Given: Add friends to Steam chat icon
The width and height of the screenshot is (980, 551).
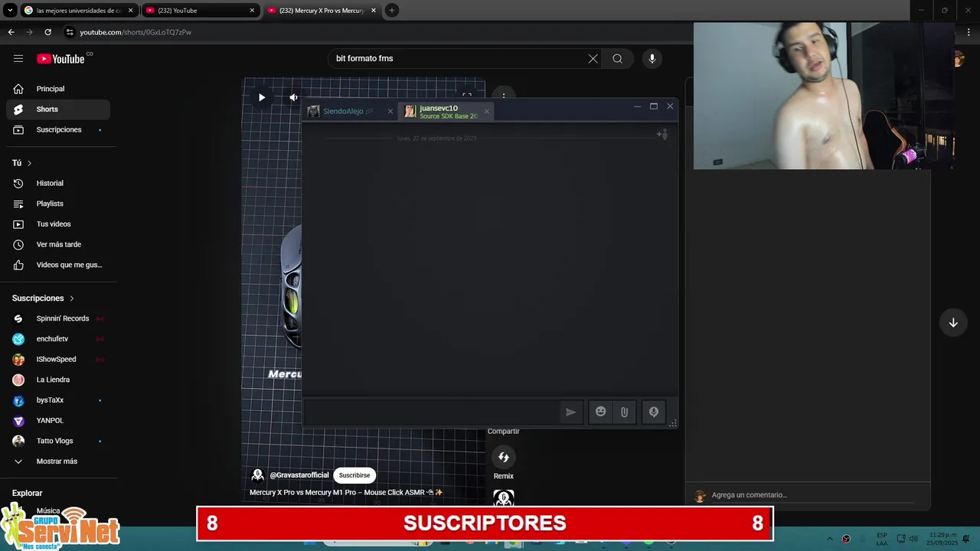Looking at the screenshot, I should pos(662,135).
